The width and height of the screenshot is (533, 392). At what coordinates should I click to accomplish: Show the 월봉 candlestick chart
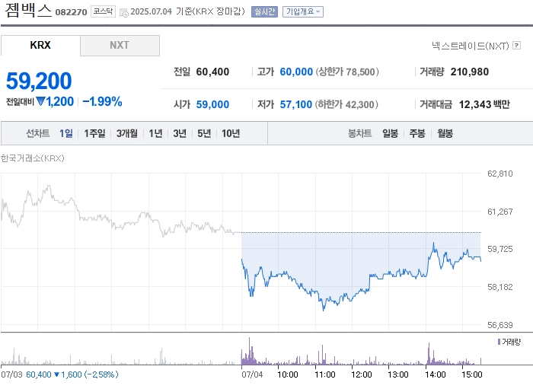coord(445,133)
